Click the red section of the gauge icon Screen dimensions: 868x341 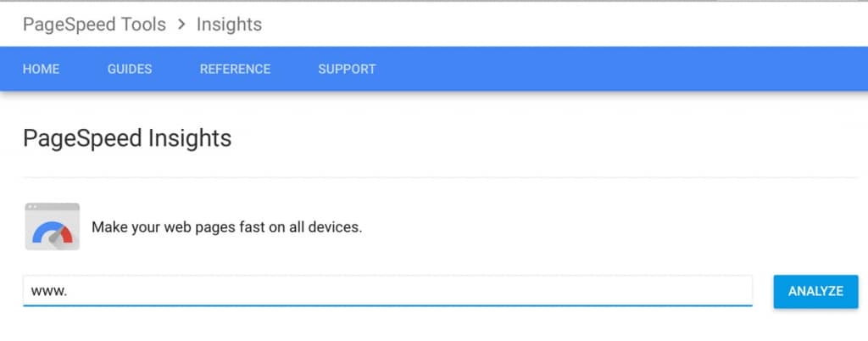(66, 234)
